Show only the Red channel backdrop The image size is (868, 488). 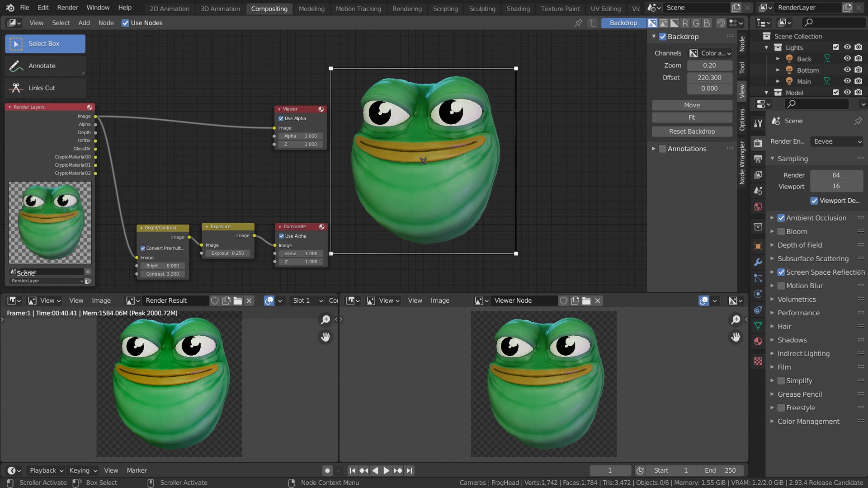[685, 23]
